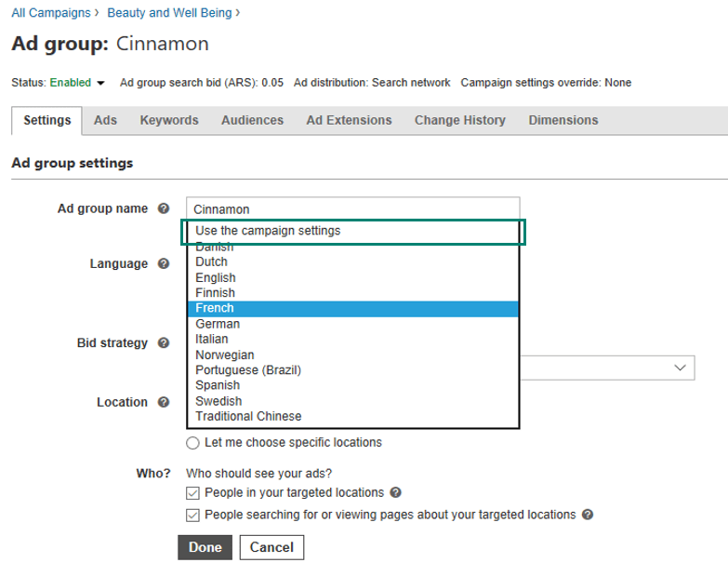Click Ad group search bid (ARS): 0.05 text

pyautogui.click(x=202, y=83)
